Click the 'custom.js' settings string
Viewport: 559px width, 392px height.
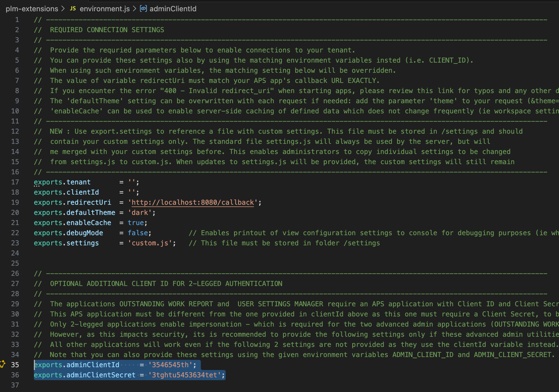(150, 243)
